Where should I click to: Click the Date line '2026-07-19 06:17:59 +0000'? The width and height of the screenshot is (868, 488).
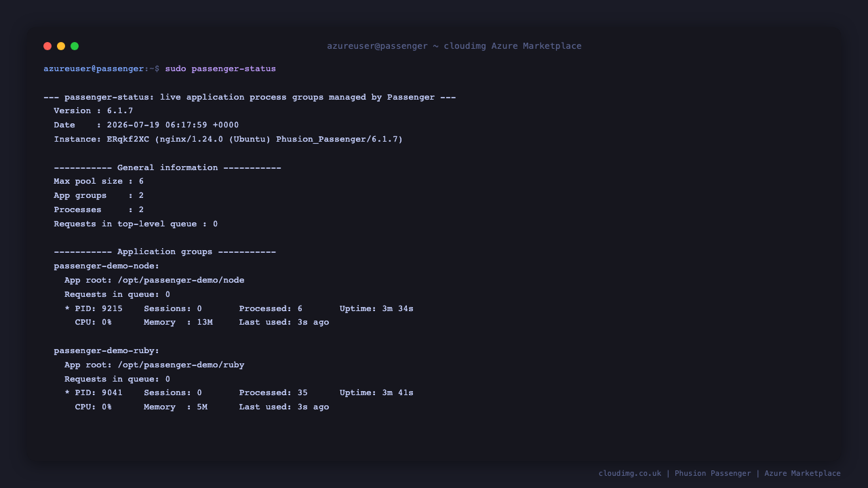[146, 125]
